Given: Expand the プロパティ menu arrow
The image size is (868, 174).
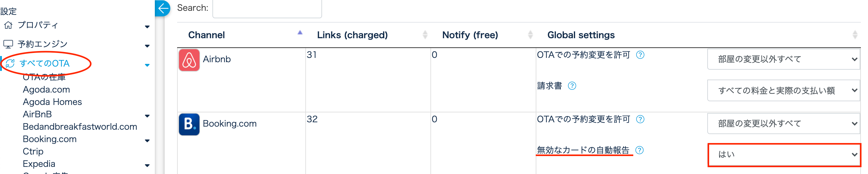Looking at the screenshot, I should click(x=147, y=27).
